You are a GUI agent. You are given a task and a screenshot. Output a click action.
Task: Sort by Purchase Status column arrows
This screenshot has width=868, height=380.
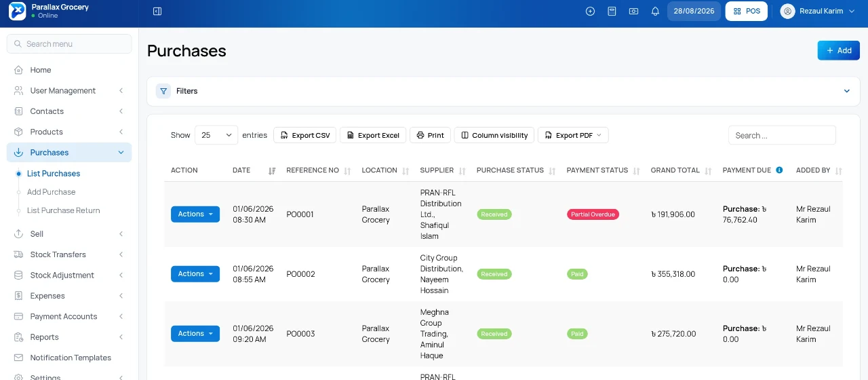tap(552, 171)
